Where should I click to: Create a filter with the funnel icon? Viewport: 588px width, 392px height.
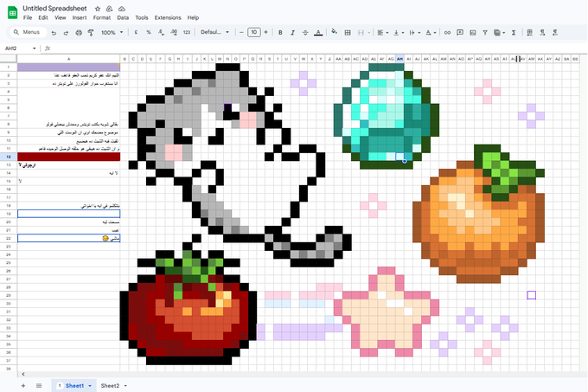(485, 33)
